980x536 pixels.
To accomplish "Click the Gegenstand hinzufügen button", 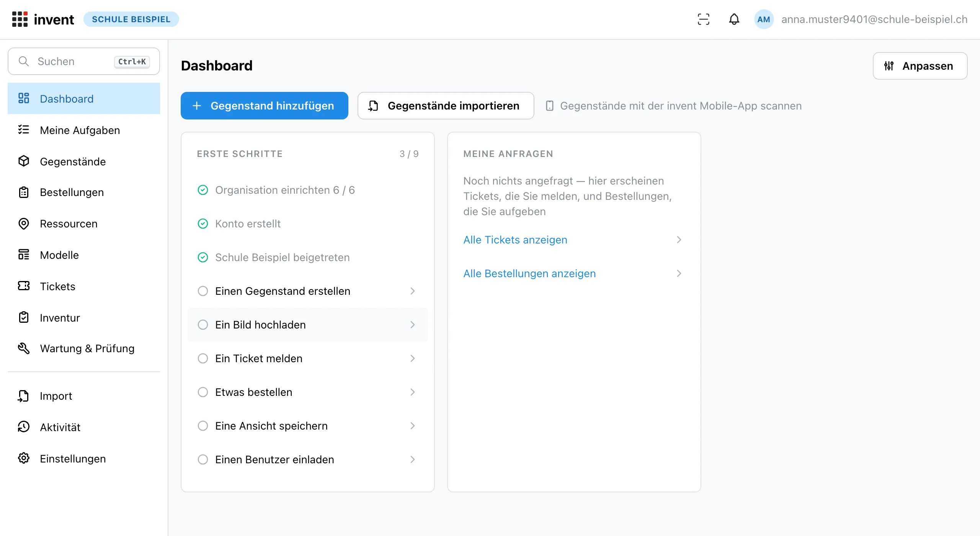I will click(265, 106).
